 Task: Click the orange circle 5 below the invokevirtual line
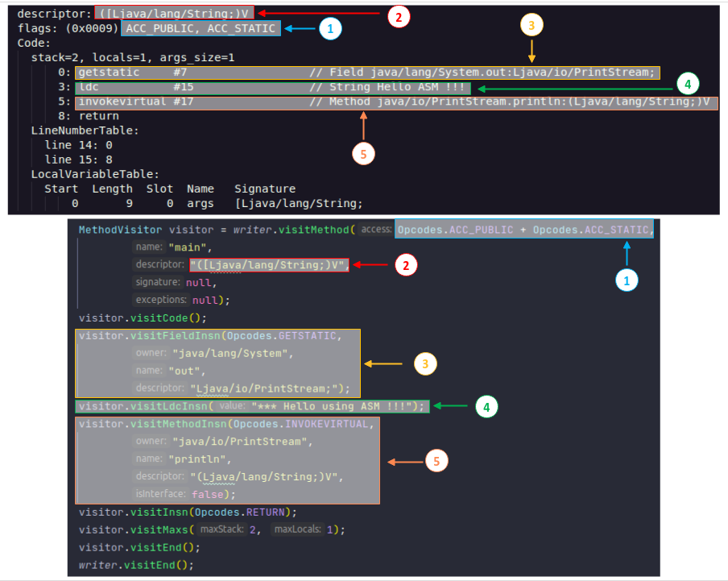[x=364, y=154]
